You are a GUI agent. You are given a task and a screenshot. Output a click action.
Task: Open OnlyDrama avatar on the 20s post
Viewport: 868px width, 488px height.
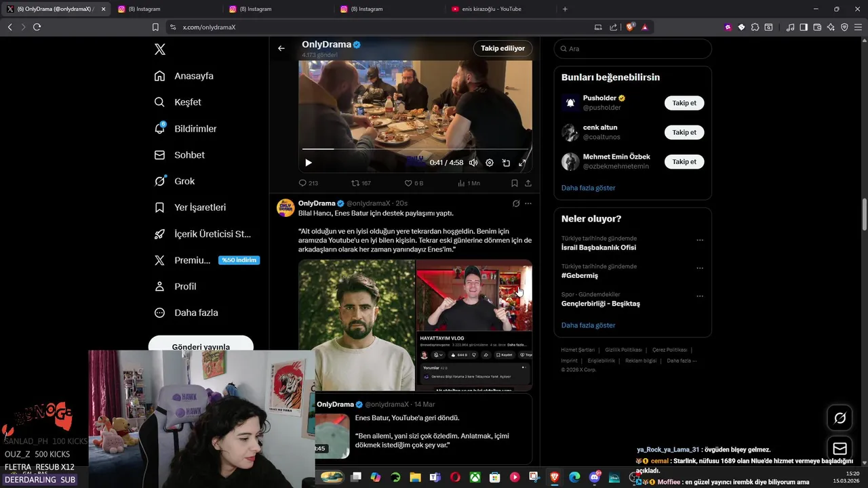[x=285, y=207]
